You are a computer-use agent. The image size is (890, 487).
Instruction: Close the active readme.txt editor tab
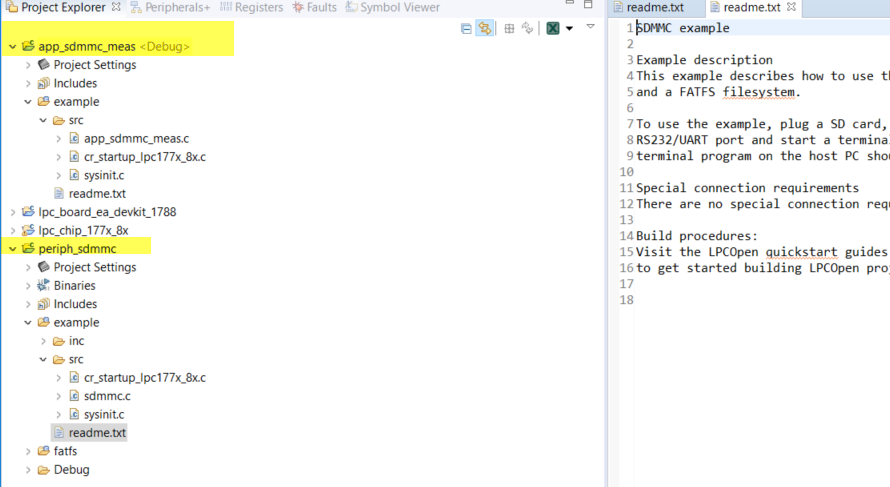[x=791, y=7]
